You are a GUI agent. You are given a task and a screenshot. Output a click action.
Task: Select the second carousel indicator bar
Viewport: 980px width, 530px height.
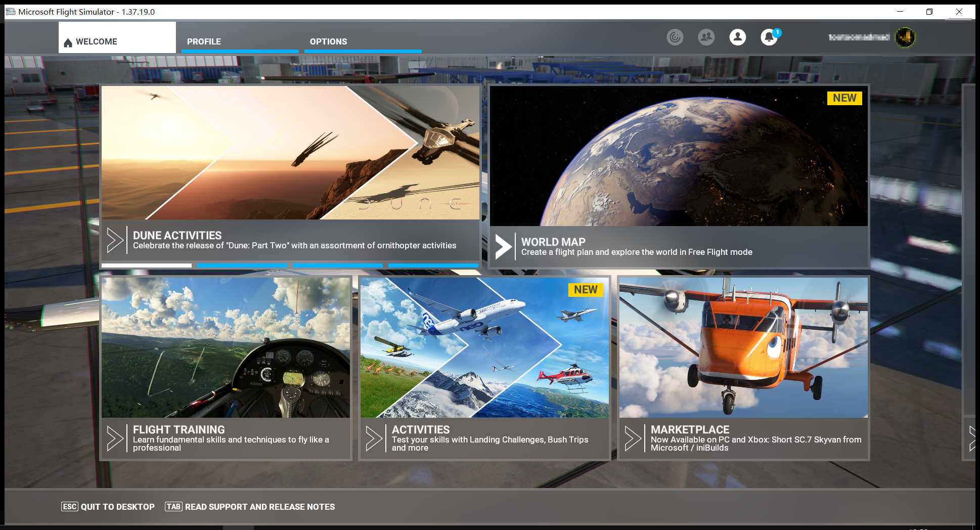[x=242, y=266]
